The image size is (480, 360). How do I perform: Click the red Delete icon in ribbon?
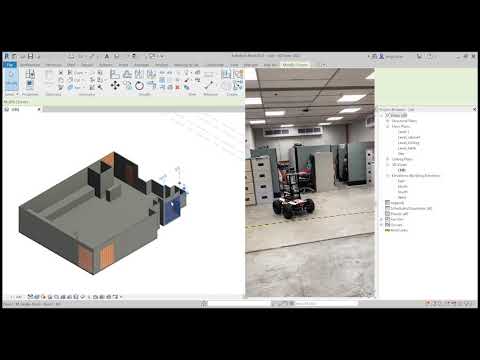pos(178,87)
